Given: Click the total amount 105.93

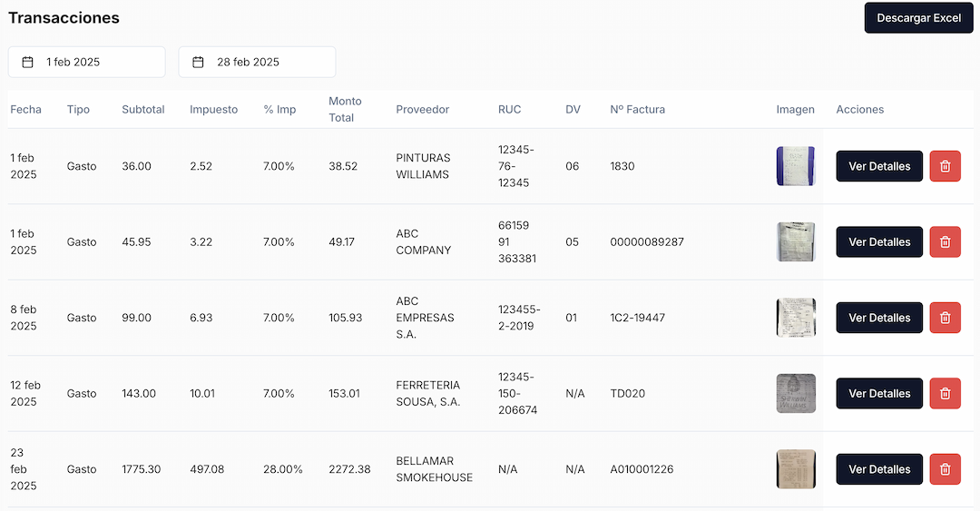Looking at the screenshot, I should coord(346,318).
